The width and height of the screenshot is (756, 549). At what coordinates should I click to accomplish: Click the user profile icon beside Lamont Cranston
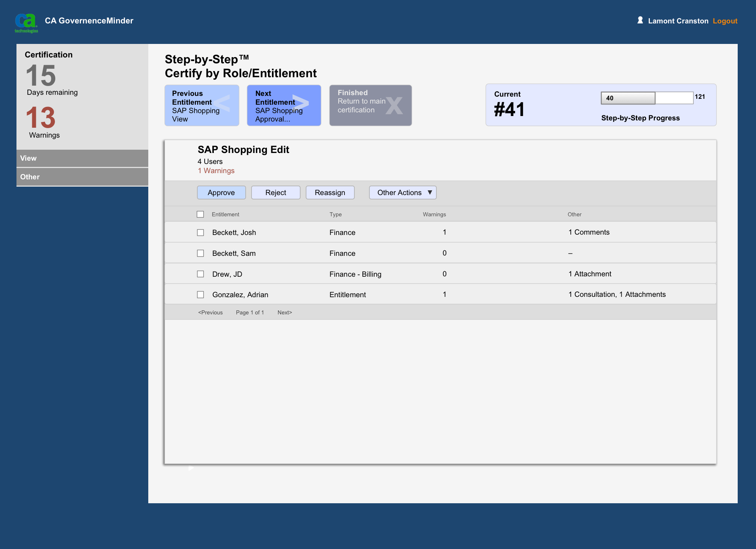click(x=640, y=20)
